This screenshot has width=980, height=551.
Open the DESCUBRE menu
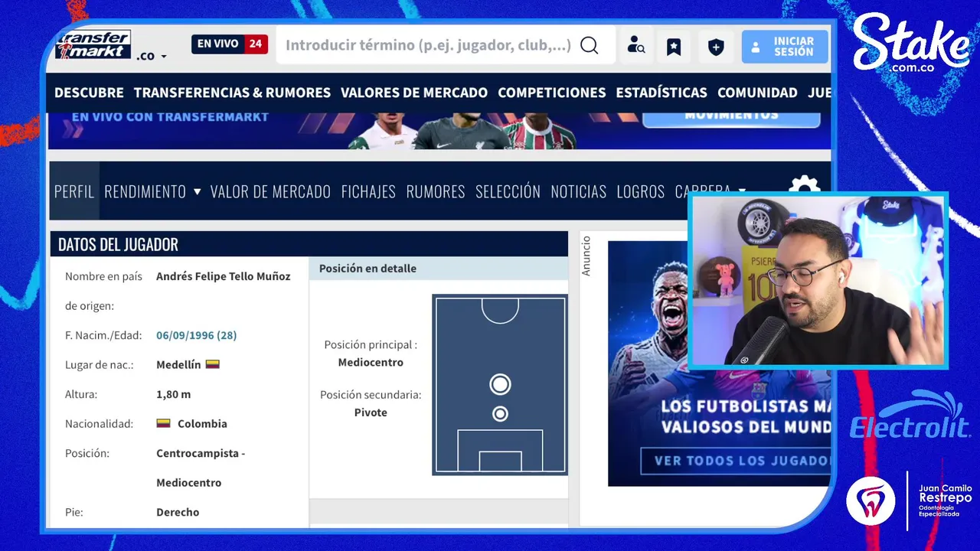click(x=89, y=93)
